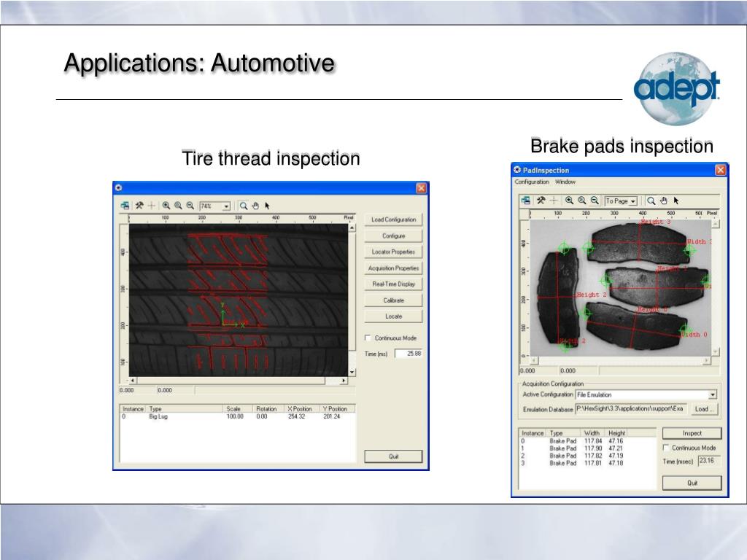The width and height of the screenshot is (747, 560).
Task: Click the Real-Time Display button
Action: click(x=393, y=284)
